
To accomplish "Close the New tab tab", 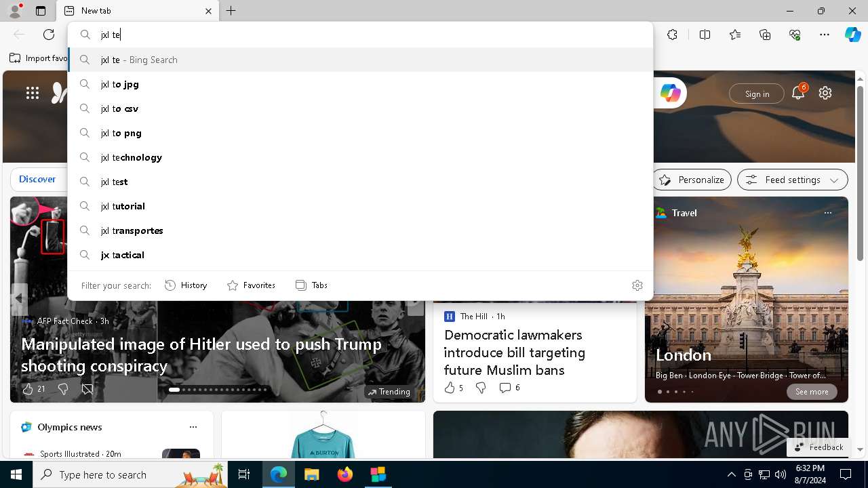I will click(208, 11).
